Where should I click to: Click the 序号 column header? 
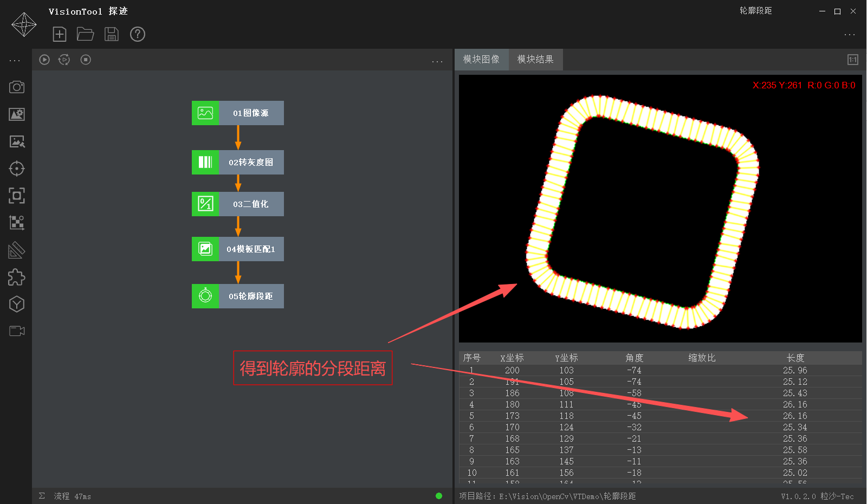(x=472, y=358)
